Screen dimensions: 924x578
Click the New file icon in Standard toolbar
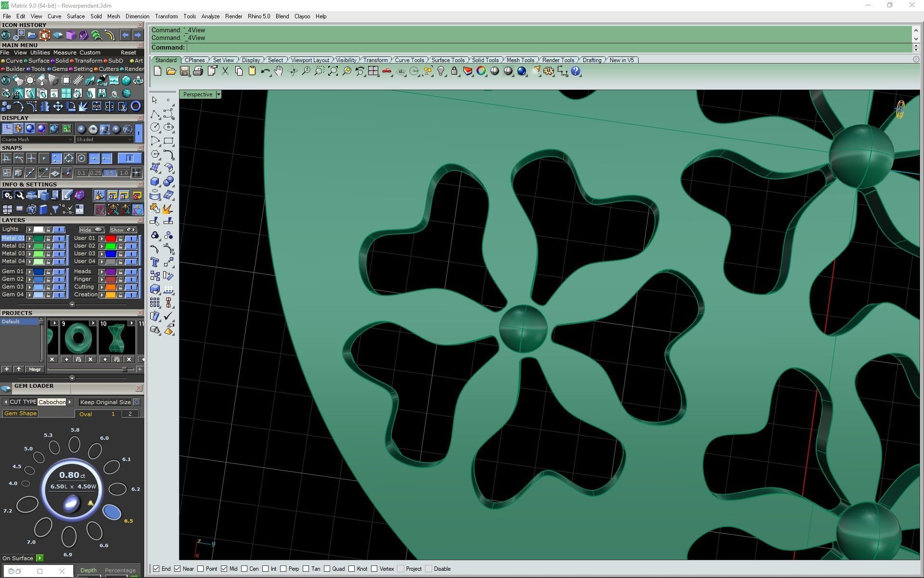pyautogui.click(x=157, y=71)
